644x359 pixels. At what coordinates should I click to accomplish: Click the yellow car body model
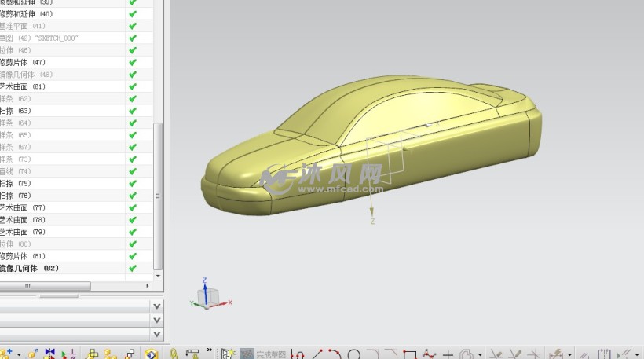[370, 145]
